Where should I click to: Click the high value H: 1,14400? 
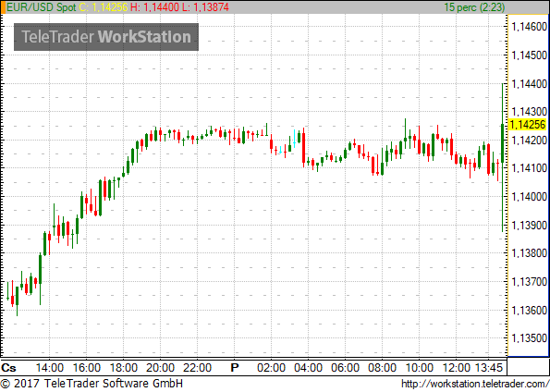pos(154,7)
